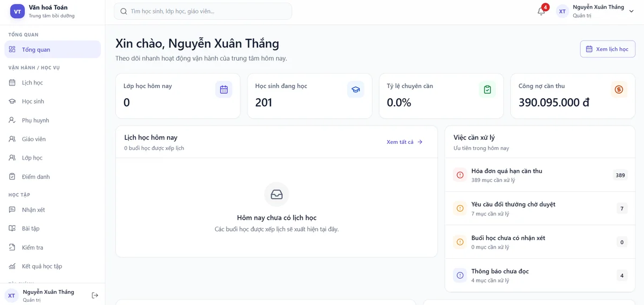The image size is (644, 305).
Task: Click the logout icon in sidebar footer
Action: 95,295
